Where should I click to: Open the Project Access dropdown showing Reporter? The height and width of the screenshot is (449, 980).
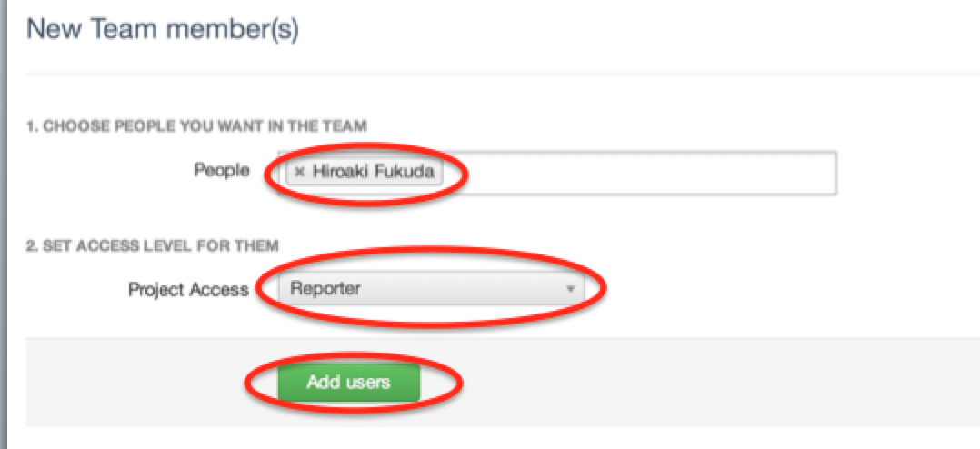point(431,289)
